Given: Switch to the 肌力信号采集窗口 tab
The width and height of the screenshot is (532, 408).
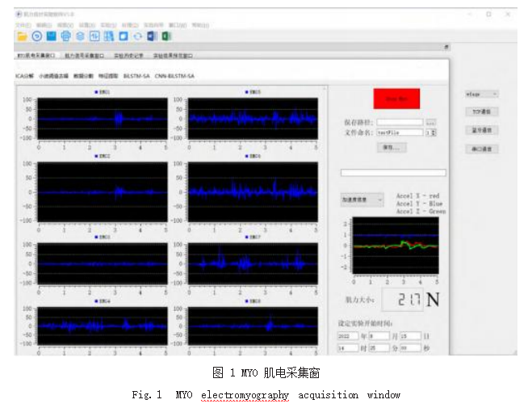Looking at the screenshot, I should point(85,55).
